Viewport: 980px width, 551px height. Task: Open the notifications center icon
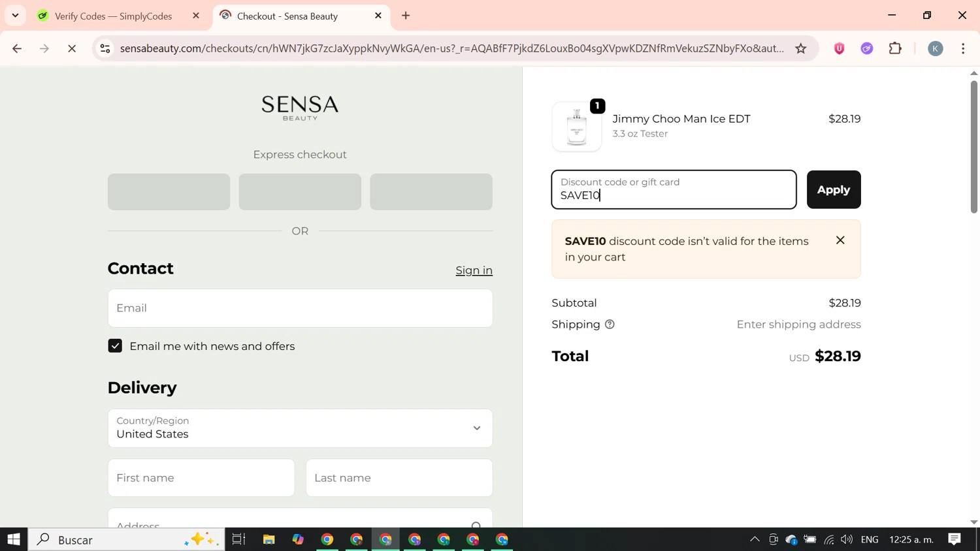point(955,539)
